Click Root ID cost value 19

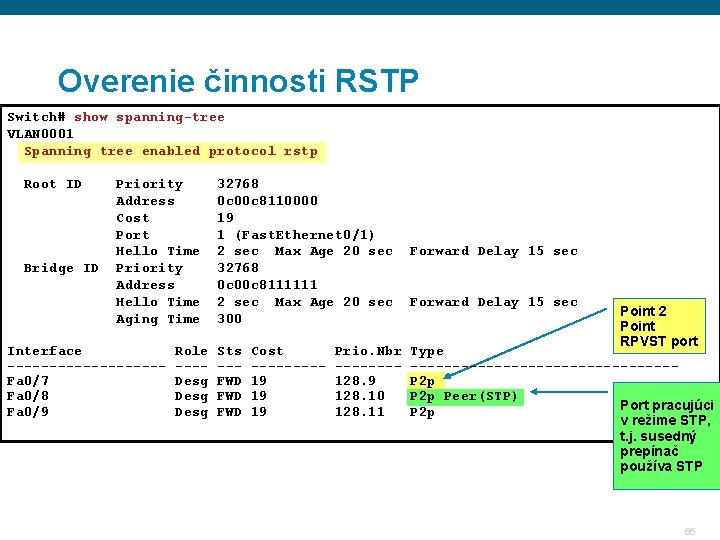coord(225,218)
